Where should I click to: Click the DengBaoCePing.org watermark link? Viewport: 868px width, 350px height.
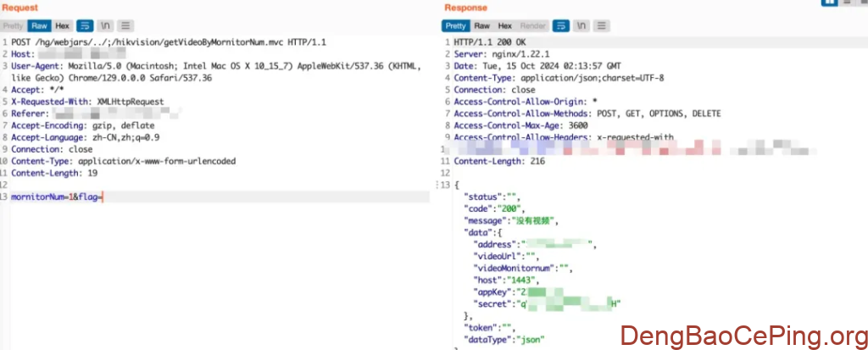[x=743, y=336]
